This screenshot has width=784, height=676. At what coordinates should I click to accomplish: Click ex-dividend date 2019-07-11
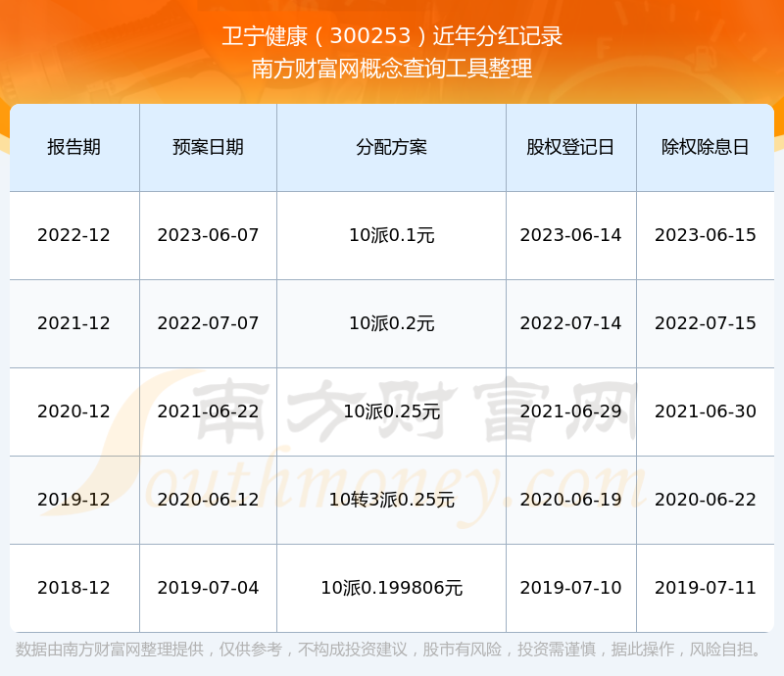(x=705, y=588)
